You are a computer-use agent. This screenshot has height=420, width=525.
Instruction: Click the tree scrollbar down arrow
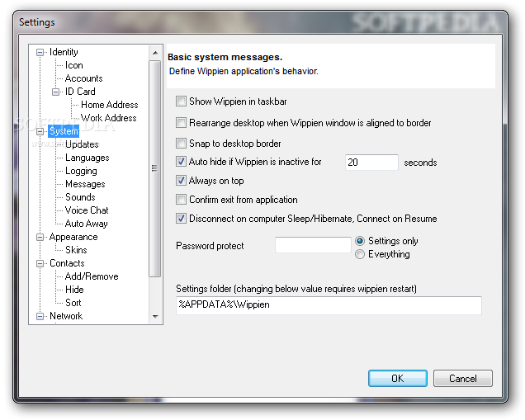click(x=155, y=316)
